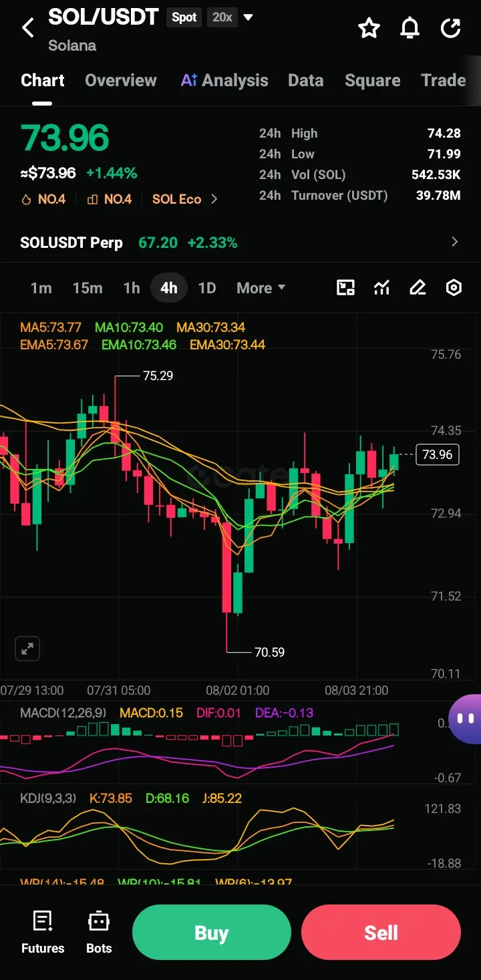Tap the 24h Low value 71.99

(444, 154)
